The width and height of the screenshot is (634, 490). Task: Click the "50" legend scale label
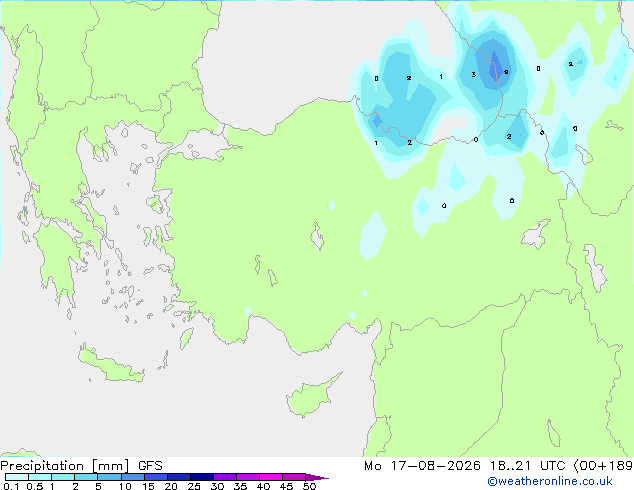(309, 486)
